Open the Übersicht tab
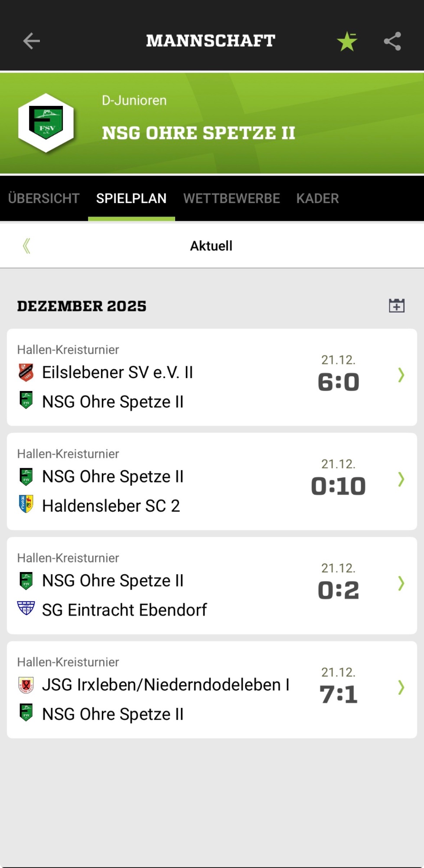This screenshot has height=868, width=424. pyautogui.click(x=44, y=198)
